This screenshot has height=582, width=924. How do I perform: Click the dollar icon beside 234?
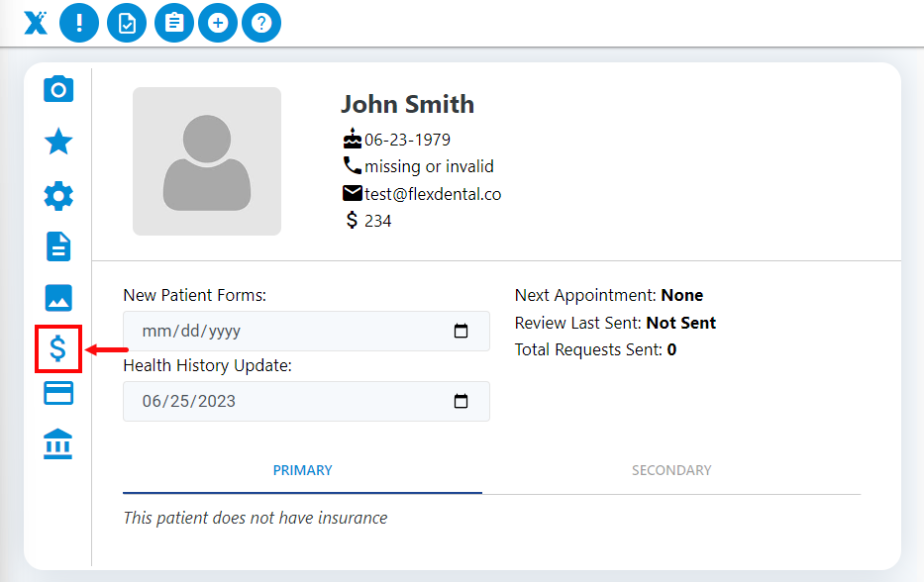pos(352,220)
